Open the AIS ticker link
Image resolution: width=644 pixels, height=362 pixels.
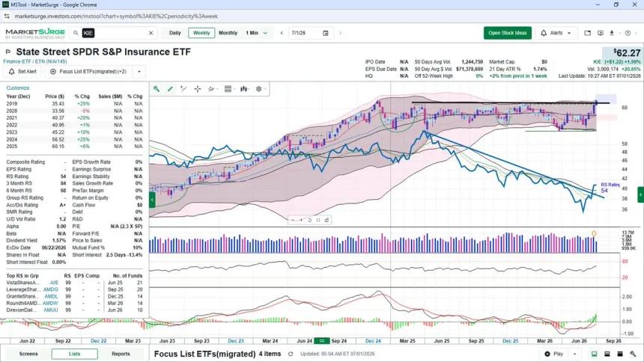(x=54, y=283)
